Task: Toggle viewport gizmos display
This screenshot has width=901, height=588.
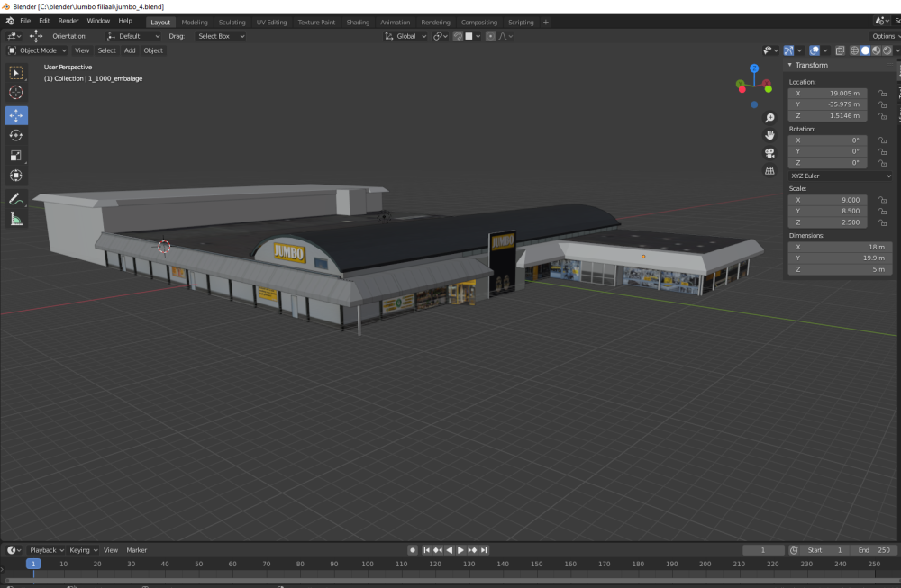Action: point(788,50)
